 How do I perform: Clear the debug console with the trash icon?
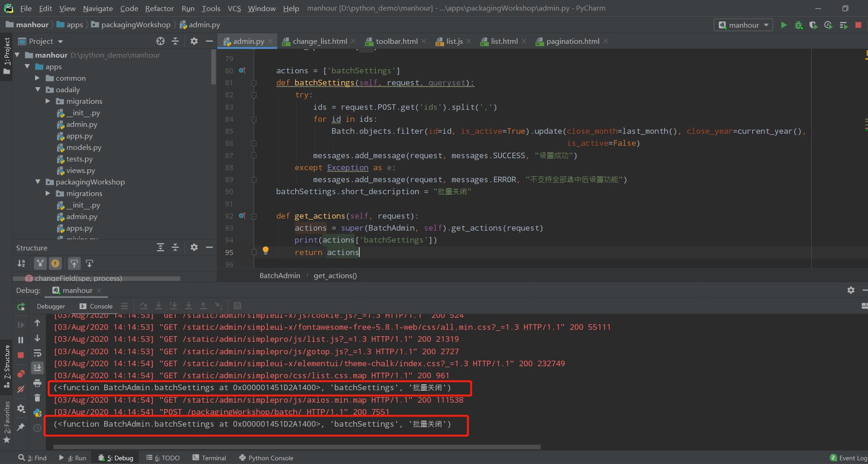(37, 398)
